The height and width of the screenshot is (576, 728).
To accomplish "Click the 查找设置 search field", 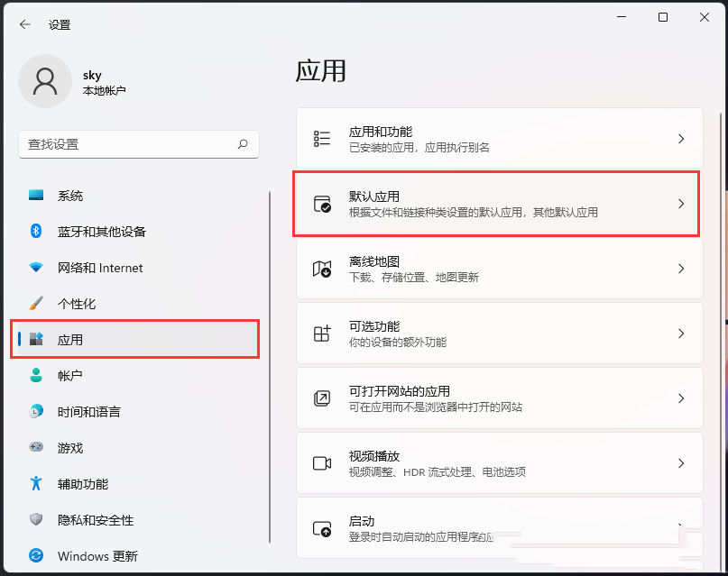I will coord(139,144).
